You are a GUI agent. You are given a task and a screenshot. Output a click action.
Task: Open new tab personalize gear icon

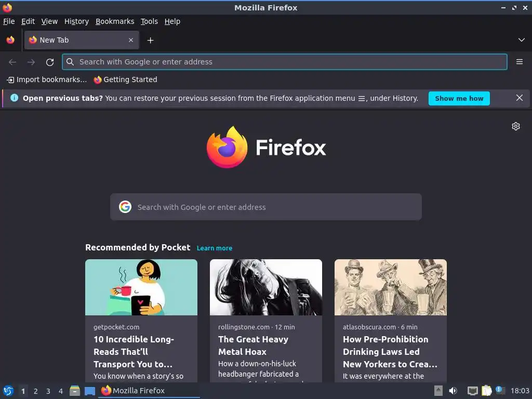click(516, 126)
